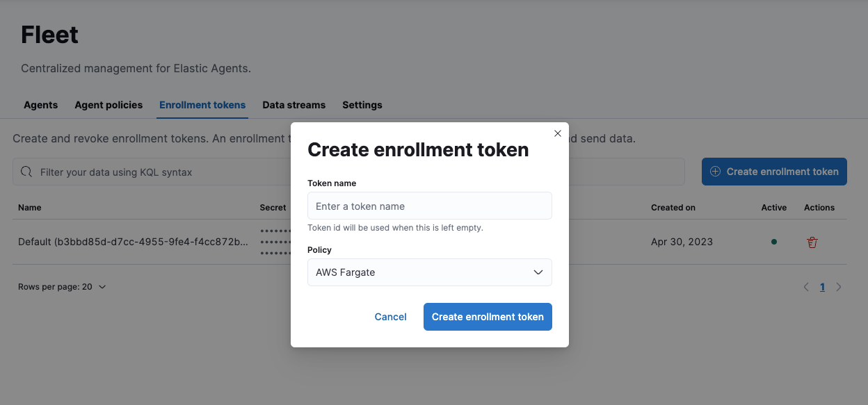The height and width of the screenshot is (405, 868).
Task: Click the Policy dropdown chevron arrow
Action: pos(538,272)
